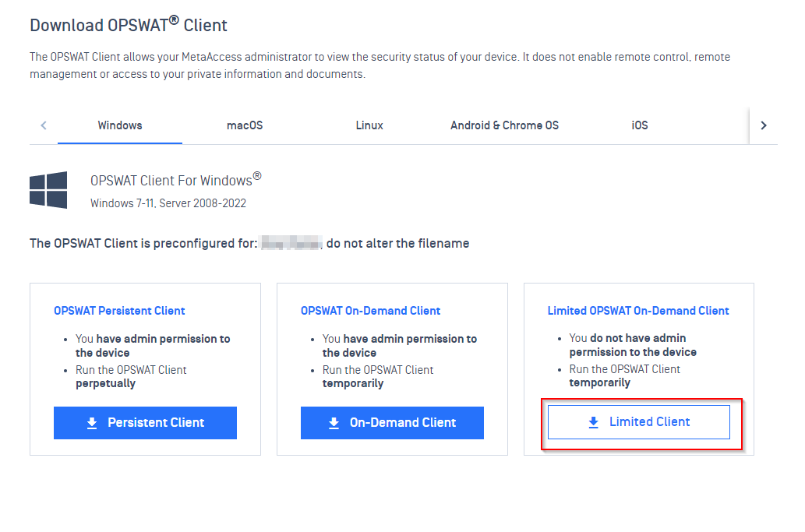The height and width of the screenshot is (532, 805).
Task: Download the Limited Client
Action: click(639, 422)
